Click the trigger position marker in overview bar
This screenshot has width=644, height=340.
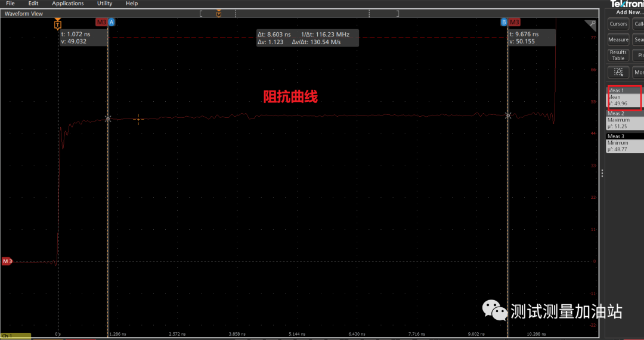point(219,14)
